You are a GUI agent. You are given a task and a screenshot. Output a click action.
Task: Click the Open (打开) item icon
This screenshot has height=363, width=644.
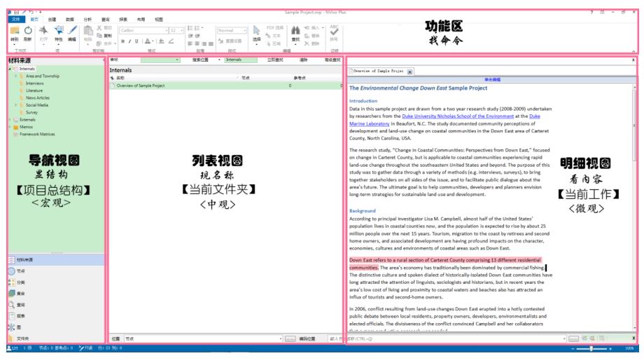pyautogui.click(x=43, y=30)
